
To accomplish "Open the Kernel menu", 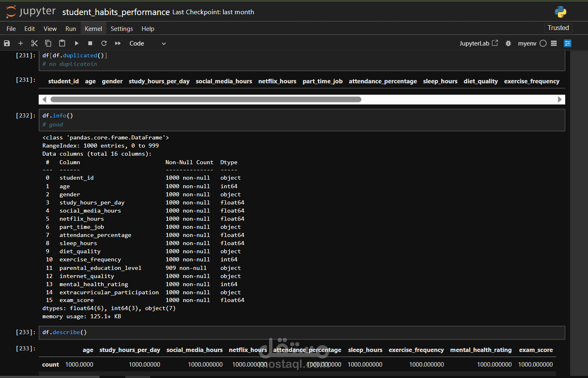I will 94,29.
